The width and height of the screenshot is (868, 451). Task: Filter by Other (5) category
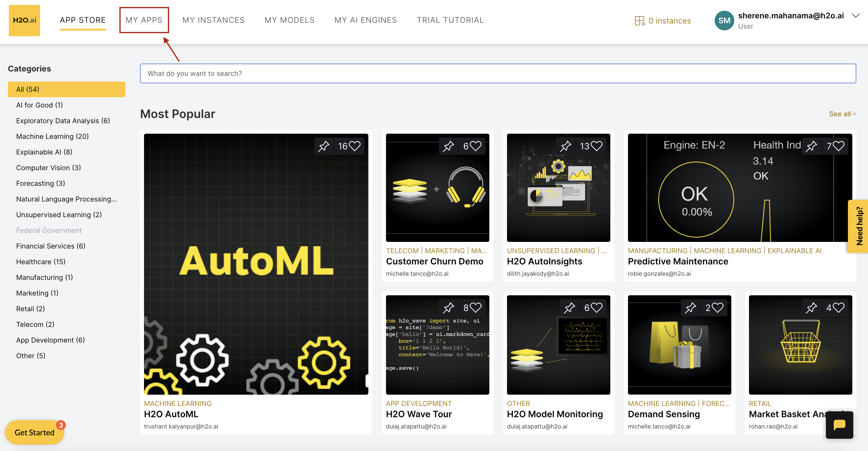pyautogui.click(x=31, y=356)
